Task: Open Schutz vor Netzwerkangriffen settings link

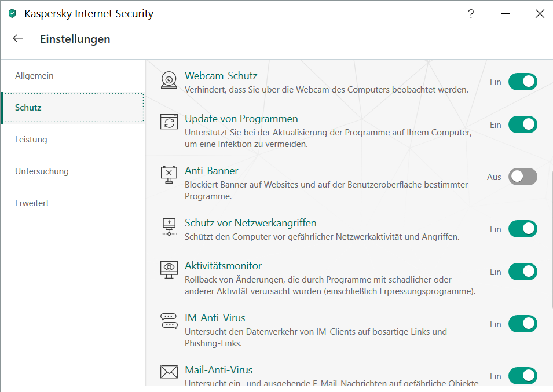Action: pos(250,223)
